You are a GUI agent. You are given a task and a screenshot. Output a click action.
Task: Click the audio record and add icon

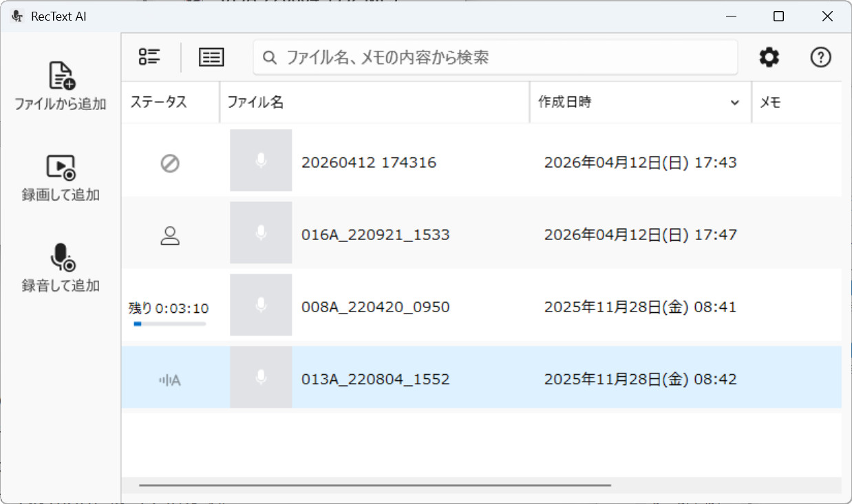point(61,257)
